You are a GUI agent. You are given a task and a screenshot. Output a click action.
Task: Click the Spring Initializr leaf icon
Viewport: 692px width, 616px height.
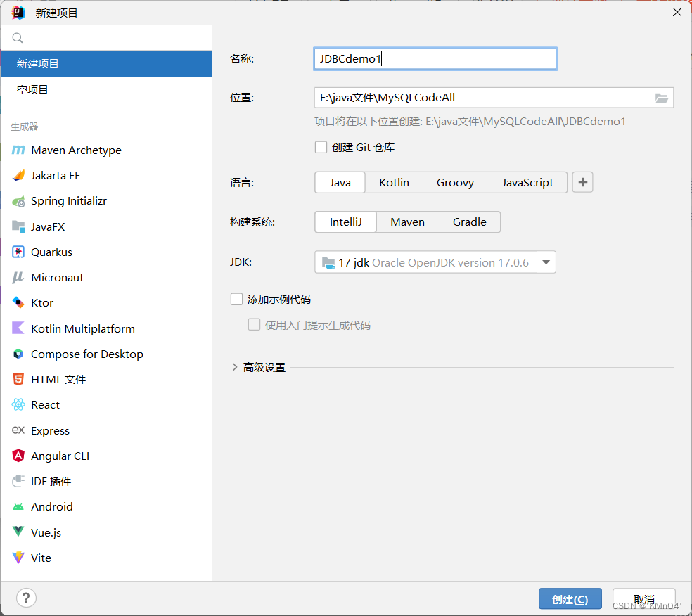pos(18,202)
